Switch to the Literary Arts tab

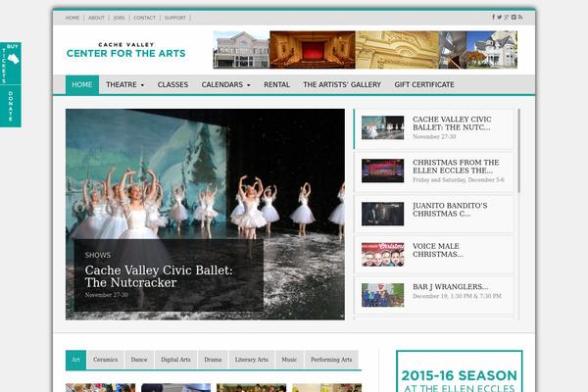[252, 360]
